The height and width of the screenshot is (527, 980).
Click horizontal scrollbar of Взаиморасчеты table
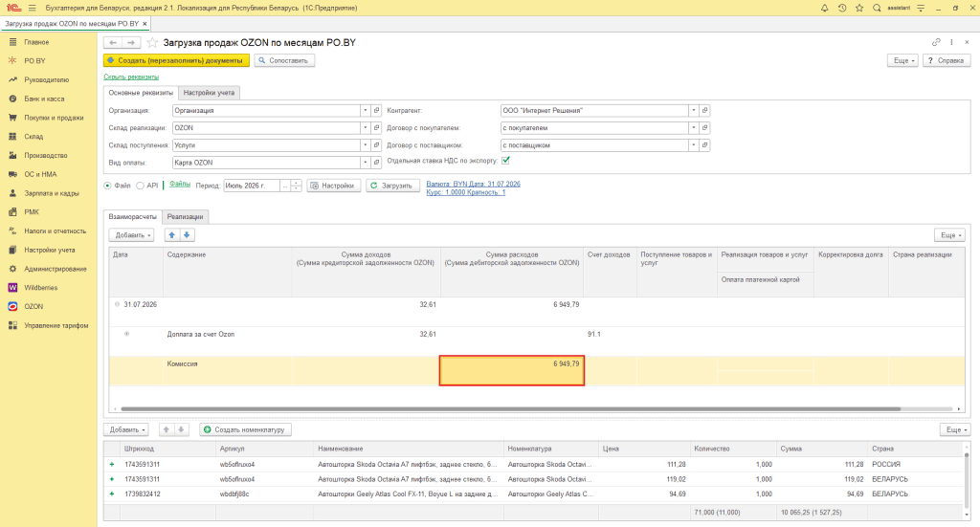(511, 409)
